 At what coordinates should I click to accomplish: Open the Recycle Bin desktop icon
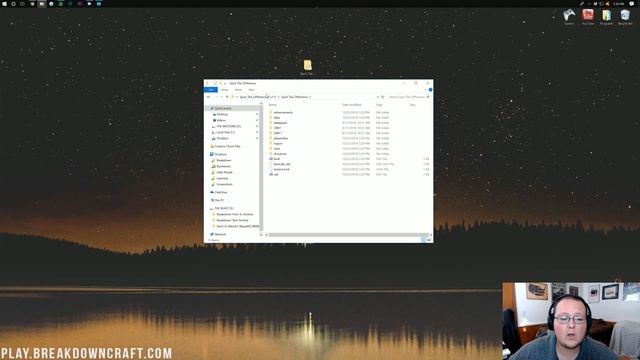(x=625, y=16)
